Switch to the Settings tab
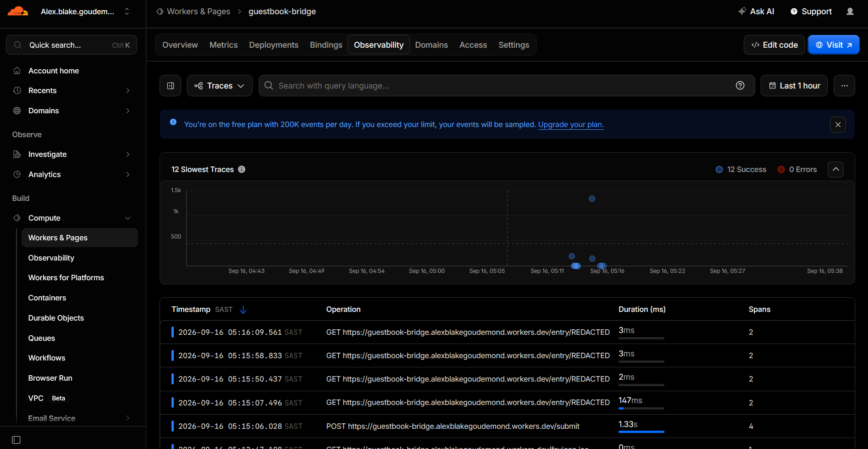 pyautogui.click(x=514, y=45)
